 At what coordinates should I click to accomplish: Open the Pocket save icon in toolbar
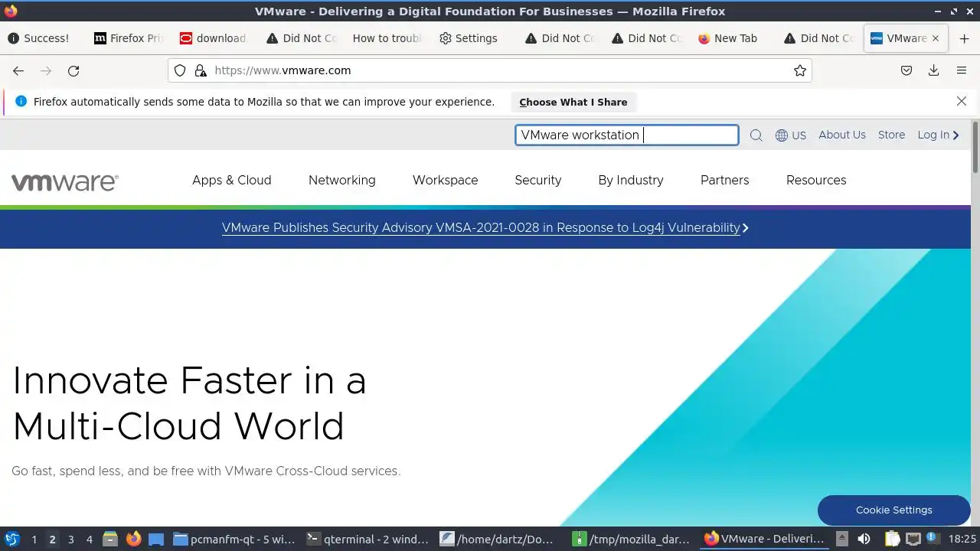pyautogui.click(x=906, y=70)
